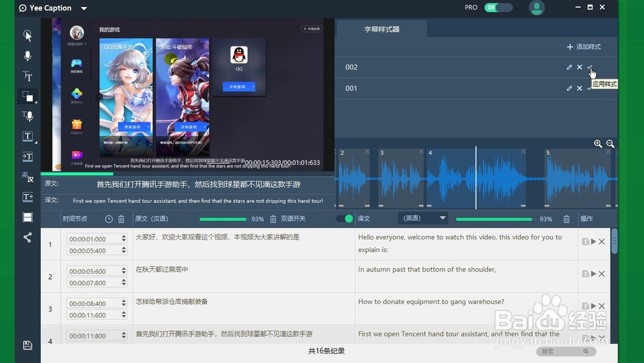
Task: Open the text font size tool
Action: [x=28, y=76]
